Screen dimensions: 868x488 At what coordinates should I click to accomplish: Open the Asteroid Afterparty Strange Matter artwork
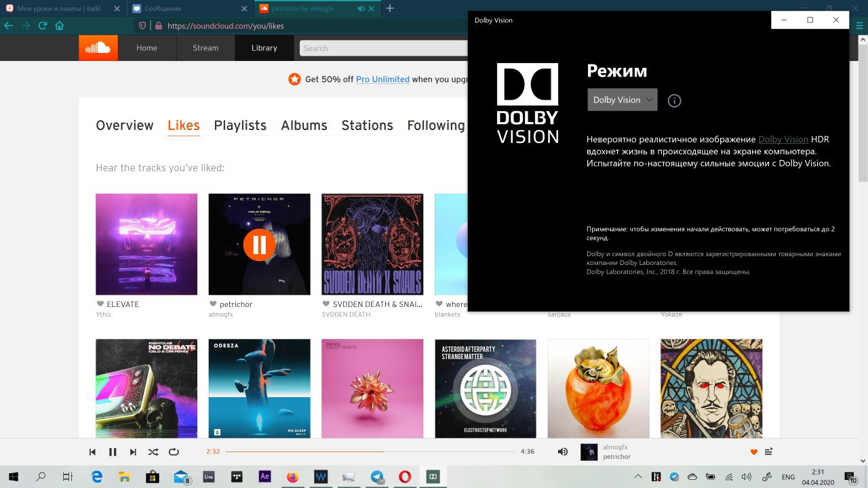[486, 388]
